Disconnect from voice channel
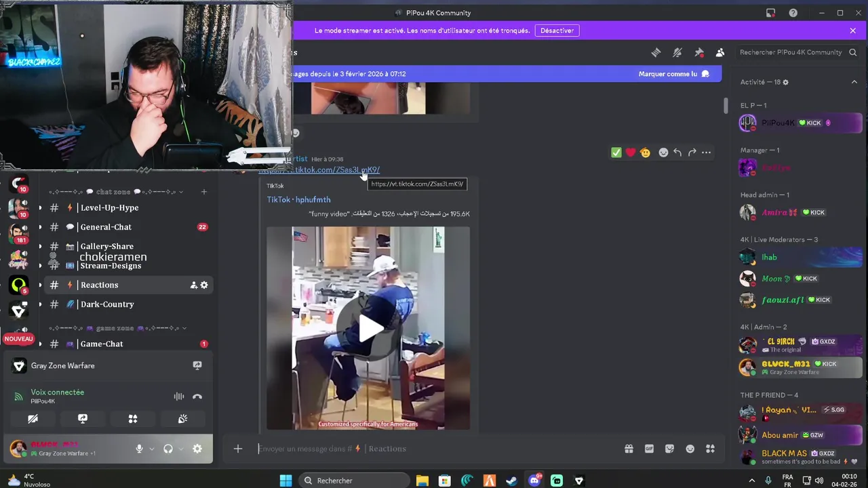The height and width of the screenshot is (488, 868). [197, 396]
